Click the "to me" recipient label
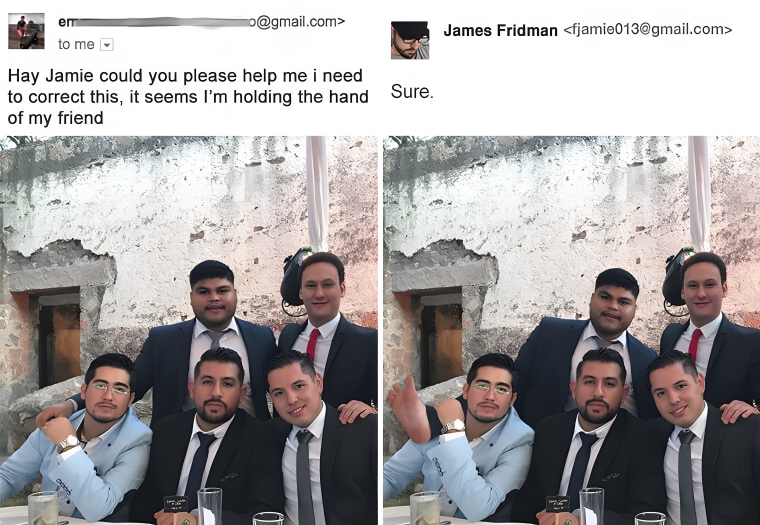 pos(76,45)
